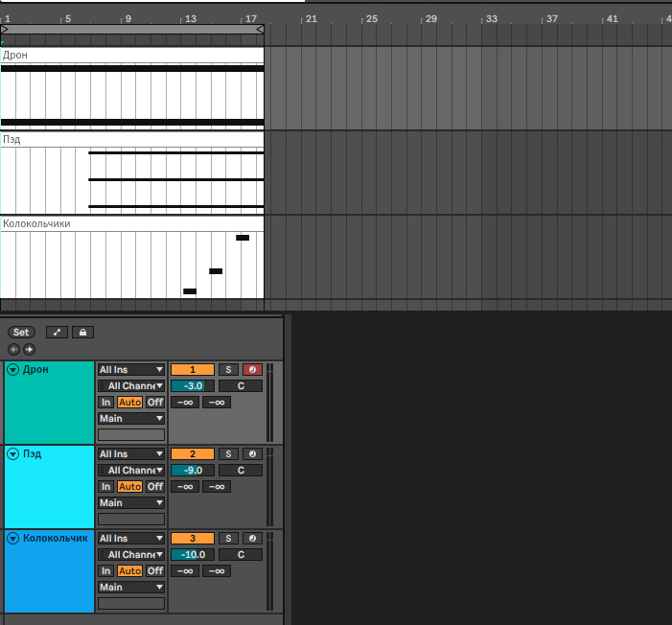The width and height of the screenshot is (672, 625).
Task: Click the pan C control on Пэд
Action: (x=241, y=471)
